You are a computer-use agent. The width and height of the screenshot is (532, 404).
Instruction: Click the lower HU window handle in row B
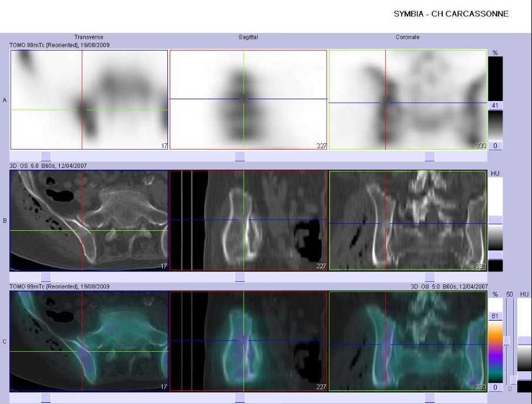496,255
